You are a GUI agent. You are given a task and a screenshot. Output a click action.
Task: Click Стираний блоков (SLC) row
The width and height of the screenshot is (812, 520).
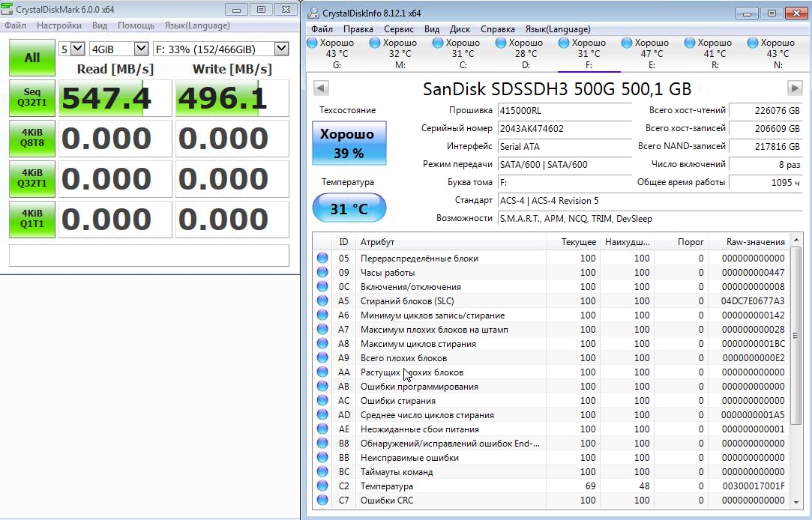pos(552,300)
